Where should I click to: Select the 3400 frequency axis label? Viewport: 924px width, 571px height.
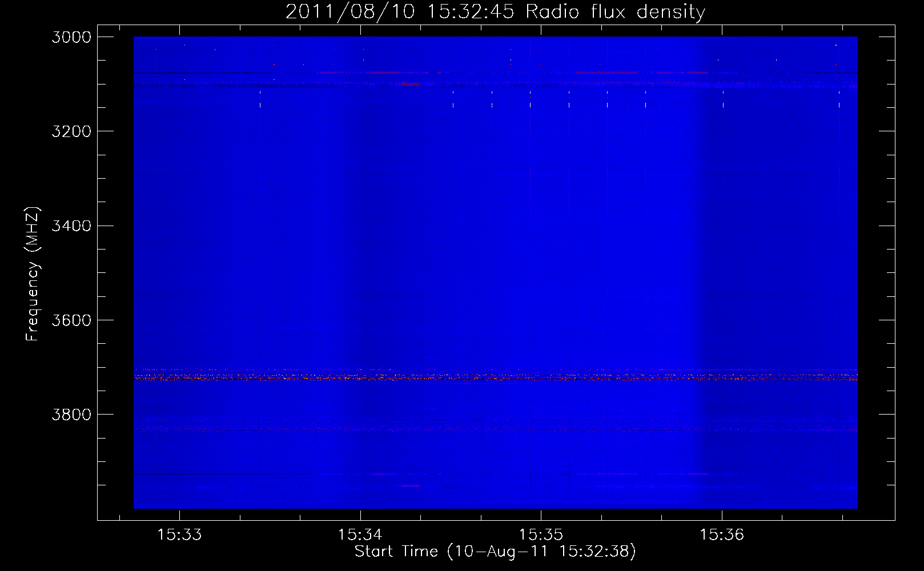tap(71, 226)
